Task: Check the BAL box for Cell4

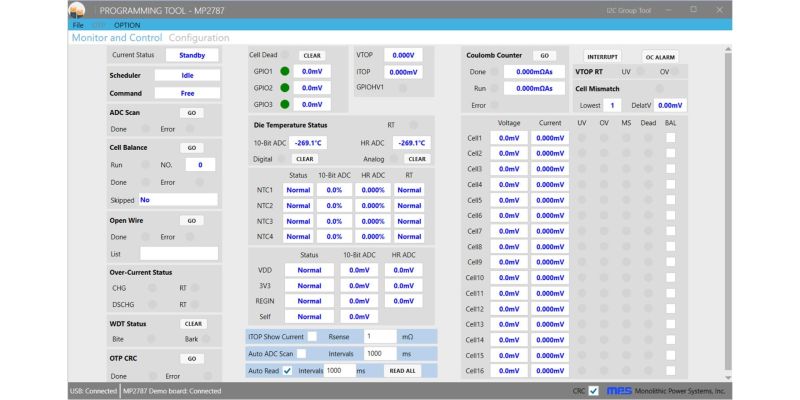Action: click(x=670, y=184)
